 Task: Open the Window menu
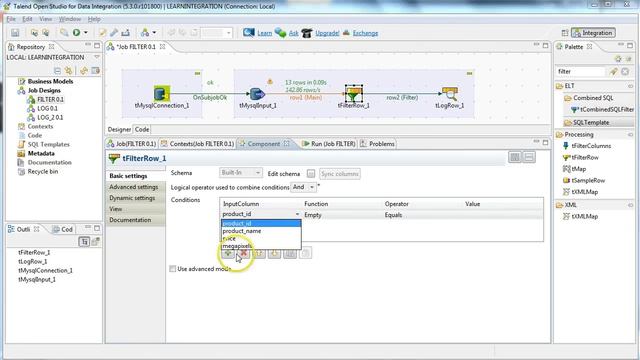(x=69, y=19)
